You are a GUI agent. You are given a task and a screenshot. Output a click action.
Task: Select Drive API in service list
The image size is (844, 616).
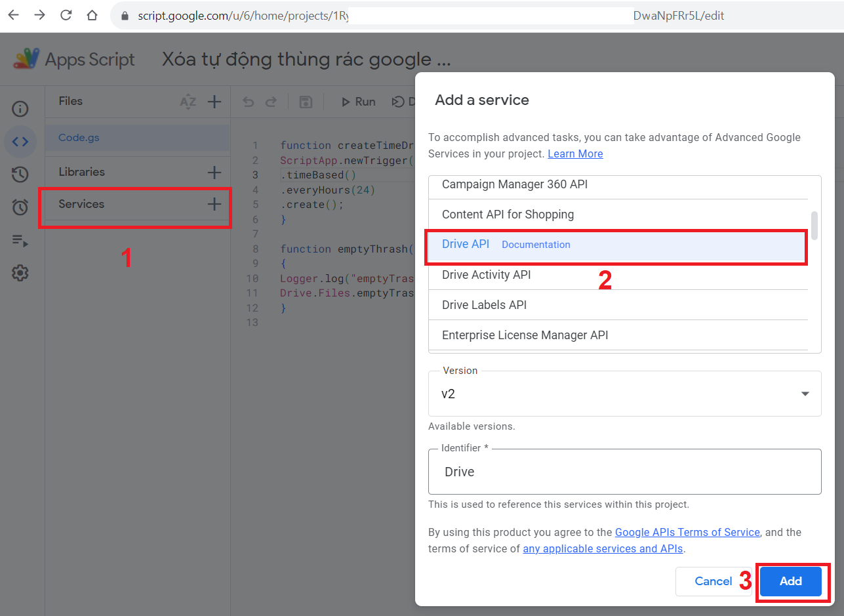pyautogui.click(x=618, y=245)
